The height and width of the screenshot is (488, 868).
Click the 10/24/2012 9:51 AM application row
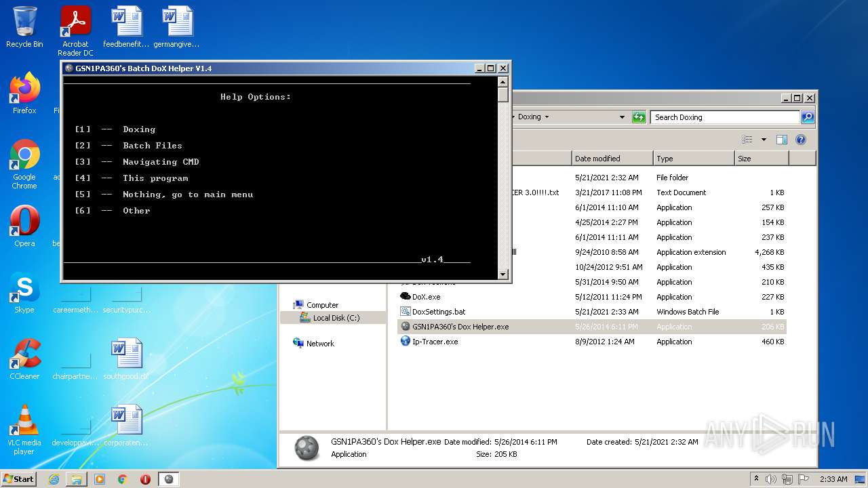pos(591,267)
